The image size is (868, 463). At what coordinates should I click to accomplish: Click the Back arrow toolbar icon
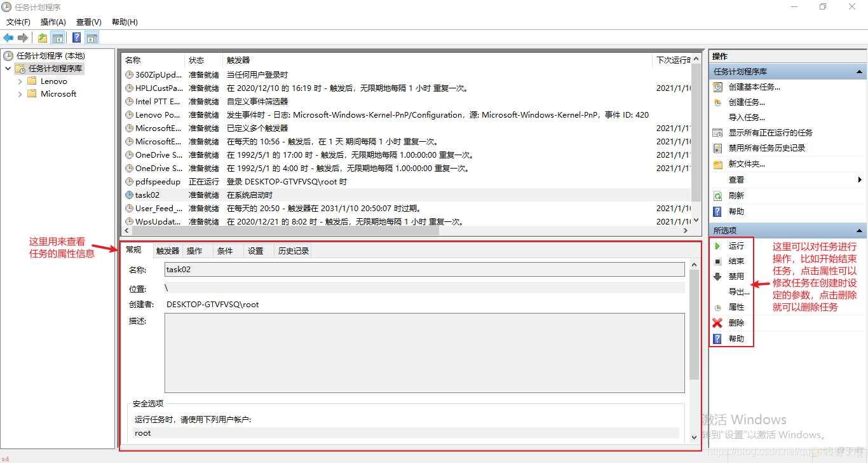click(8, 38)
